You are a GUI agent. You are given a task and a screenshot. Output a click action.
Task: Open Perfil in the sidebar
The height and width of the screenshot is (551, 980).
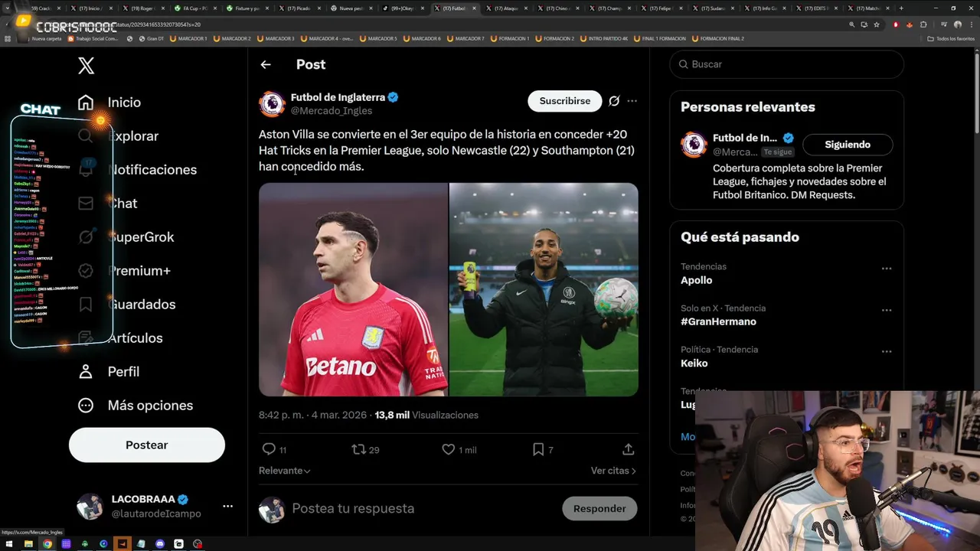[x=109, y=371]
